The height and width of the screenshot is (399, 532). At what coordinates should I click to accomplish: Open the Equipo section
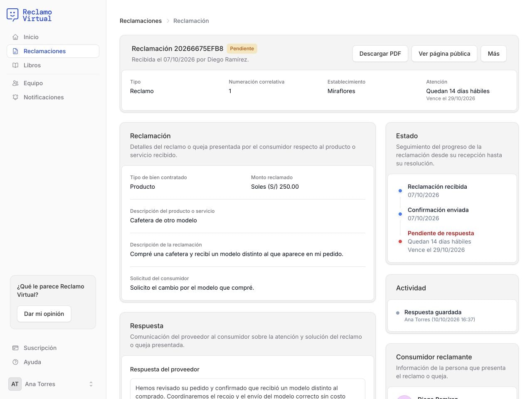[x=53, y=83]
